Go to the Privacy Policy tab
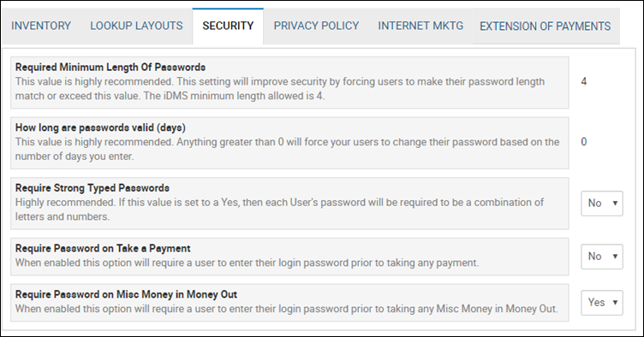644x337 pixels. click(x=316, y=26)
